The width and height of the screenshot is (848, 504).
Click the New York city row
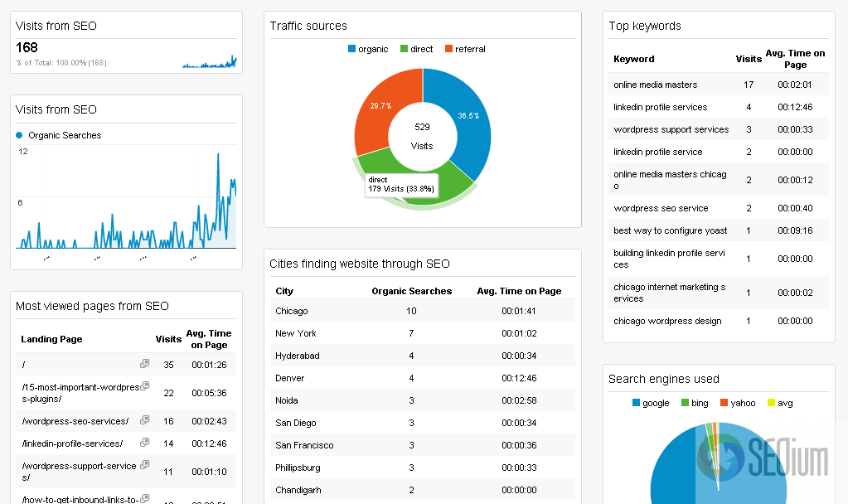pos(423,334)
